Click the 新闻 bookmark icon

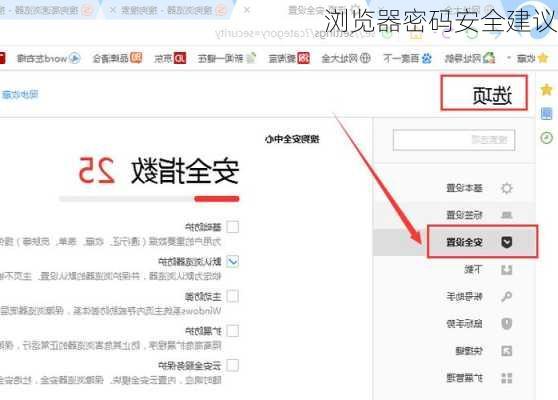pos(251,58)
